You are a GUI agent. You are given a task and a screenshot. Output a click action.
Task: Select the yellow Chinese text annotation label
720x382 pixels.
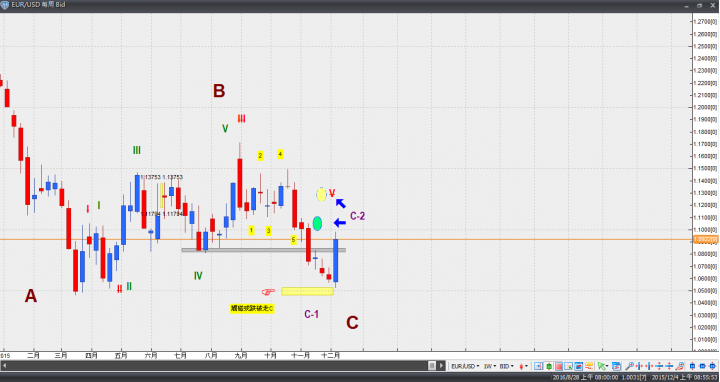[252, 309]
